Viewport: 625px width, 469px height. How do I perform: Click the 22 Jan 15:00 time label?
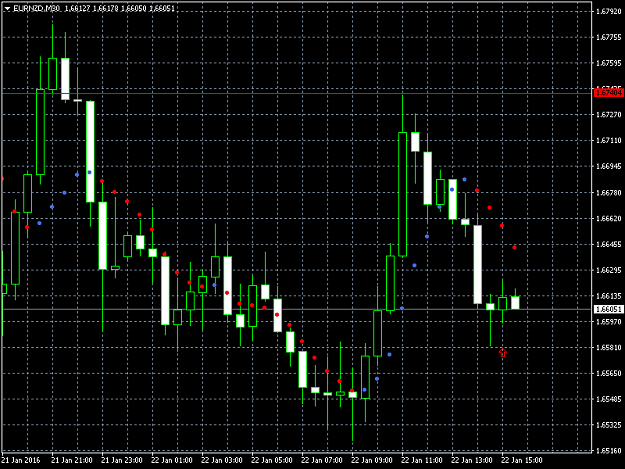click(x=522, y=460)
